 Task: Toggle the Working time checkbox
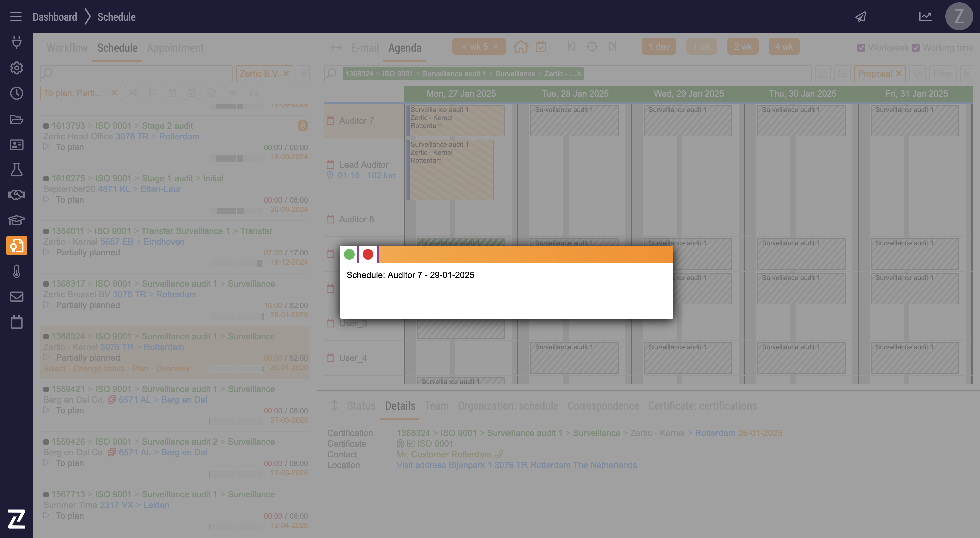point(916,48)
